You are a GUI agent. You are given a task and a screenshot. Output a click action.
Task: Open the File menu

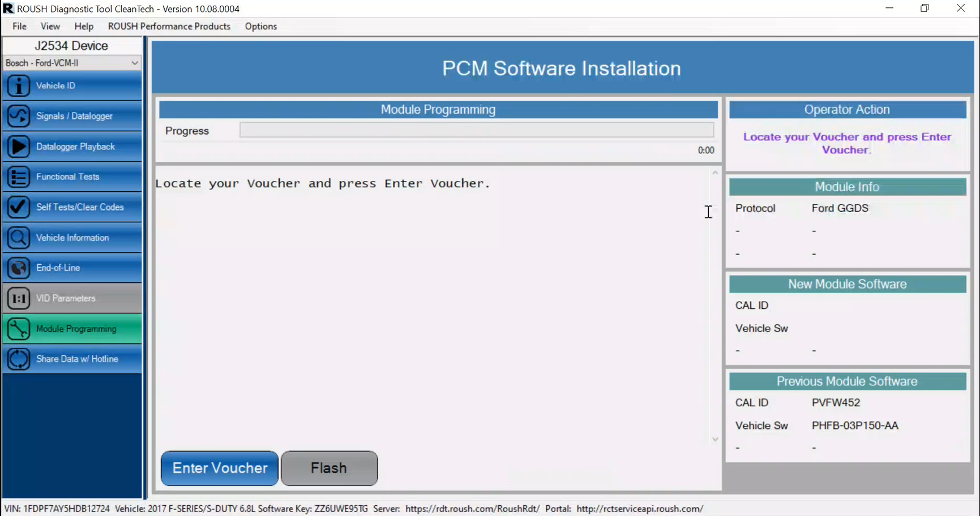[x=19, y=27]
